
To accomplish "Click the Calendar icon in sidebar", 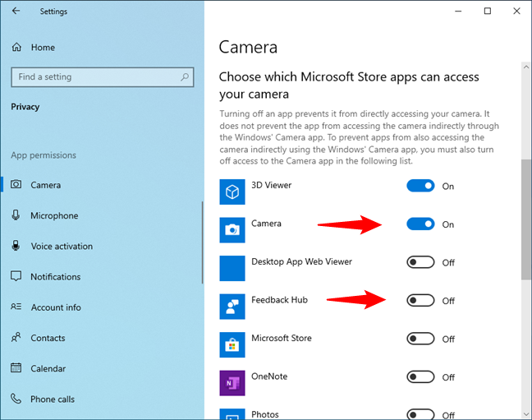I will (16, 367).
